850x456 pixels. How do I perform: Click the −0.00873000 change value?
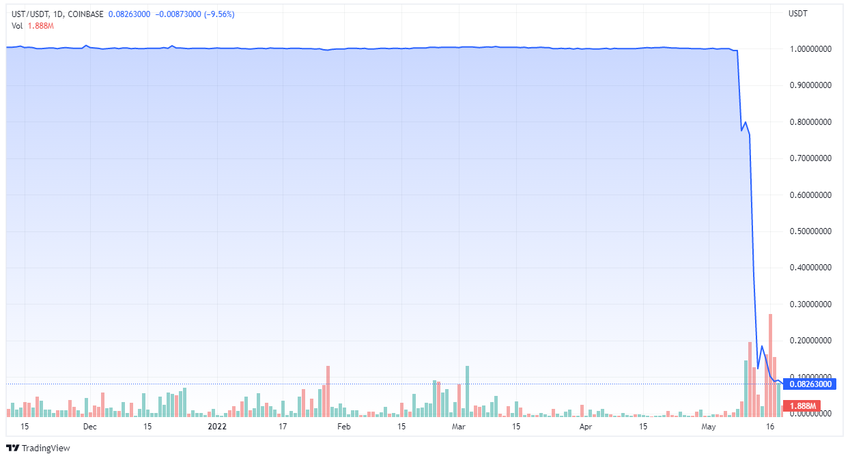pos(178,15)
